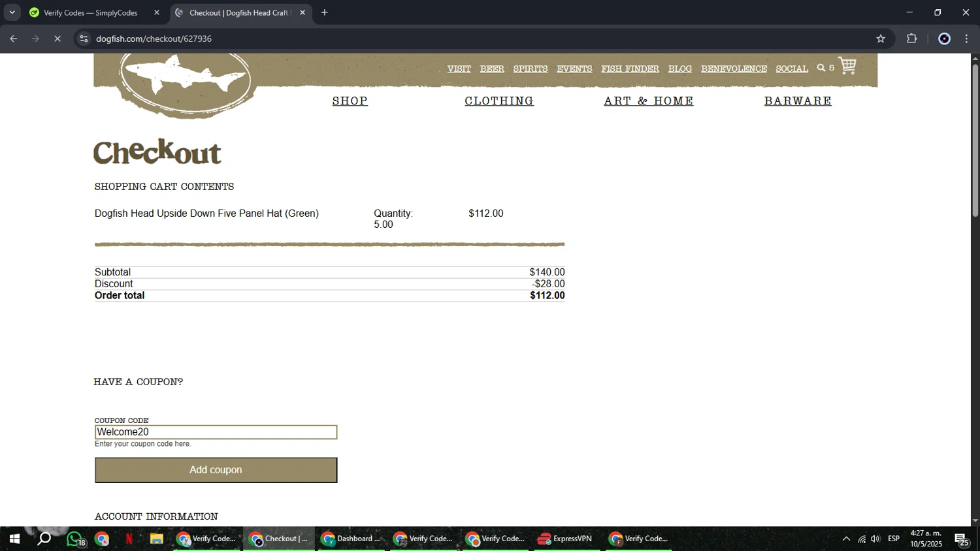980x551 pixels.
Task: Open a new browser tab
Action: coord(325,12)
